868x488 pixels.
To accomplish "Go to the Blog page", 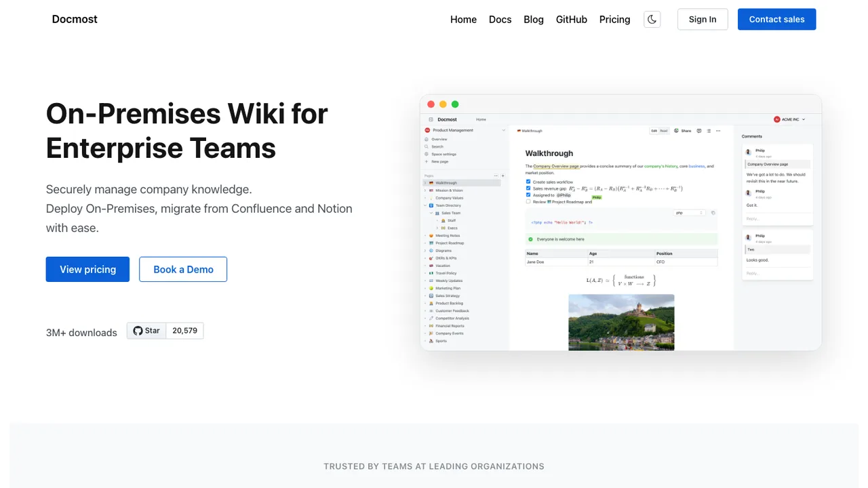I will pos(534,19).
